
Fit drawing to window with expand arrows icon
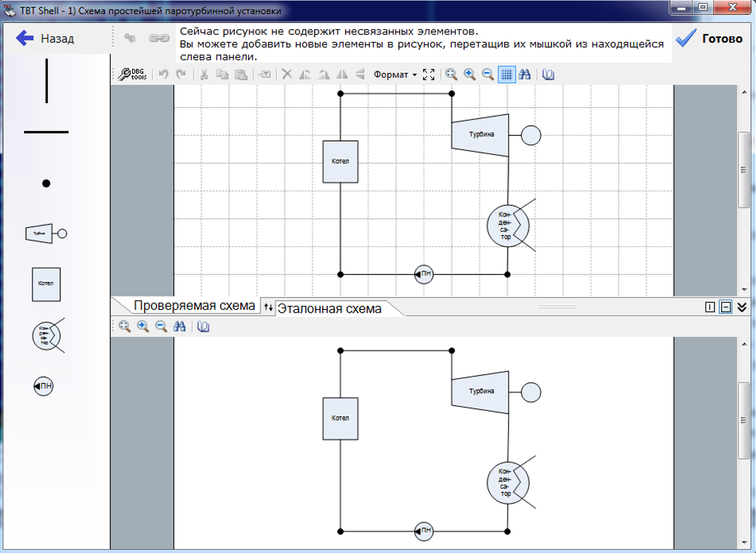pyautogui.click(x=429, y=74)
